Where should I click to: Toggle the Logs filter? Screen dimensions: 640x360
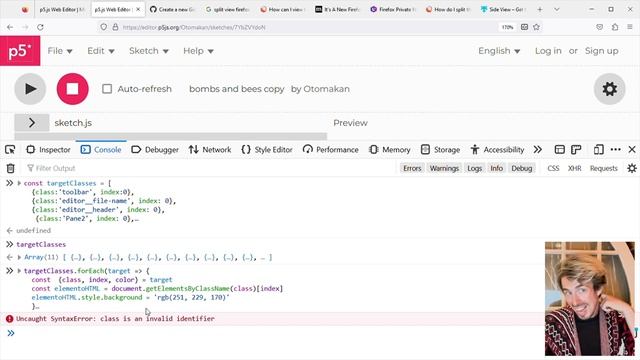(474, 168)
